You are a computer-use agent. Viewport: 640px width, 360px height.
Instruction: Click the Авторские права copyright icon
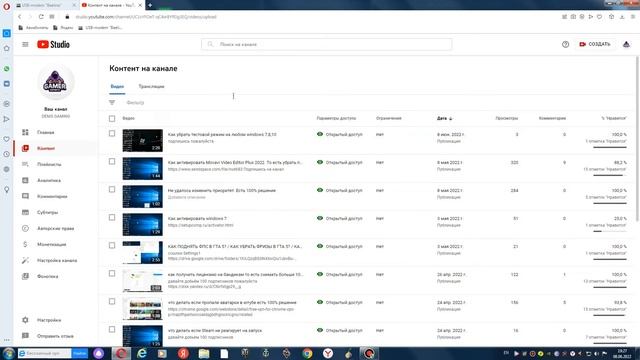(x=25, y=228)
